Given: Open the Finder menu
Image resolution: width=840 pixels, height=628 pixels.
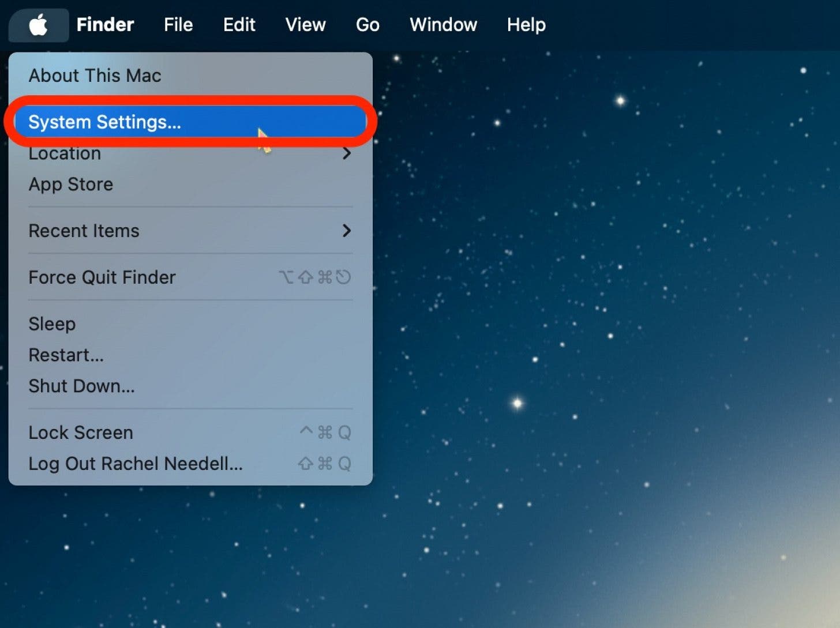Looking at the screenshot, I should point(105,25).
